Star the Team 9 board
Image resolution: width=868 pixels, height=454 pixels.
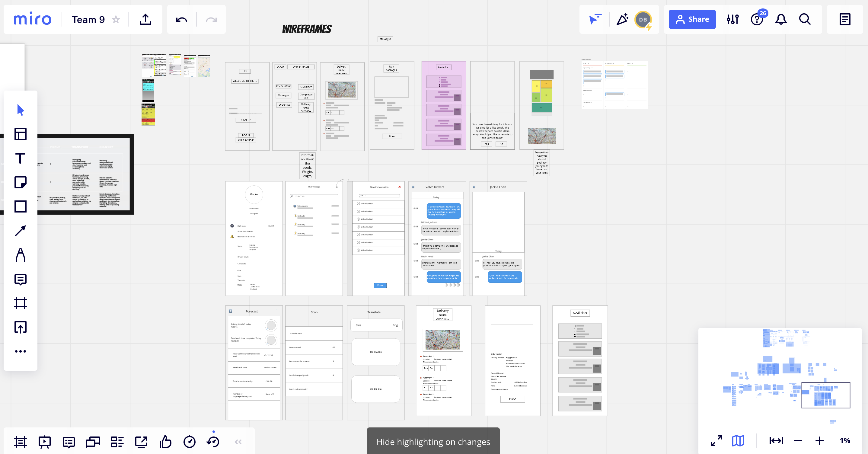[x=116, y=19]
